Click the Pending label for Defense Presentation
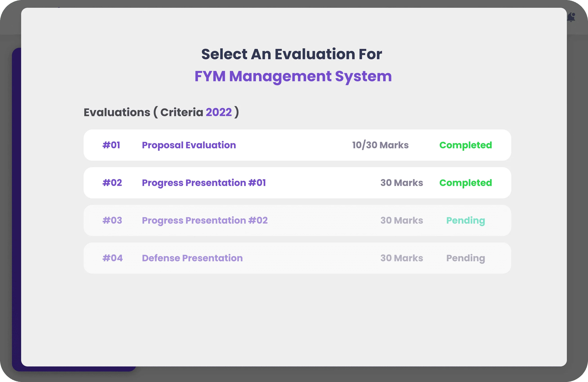 pos(465,258)
